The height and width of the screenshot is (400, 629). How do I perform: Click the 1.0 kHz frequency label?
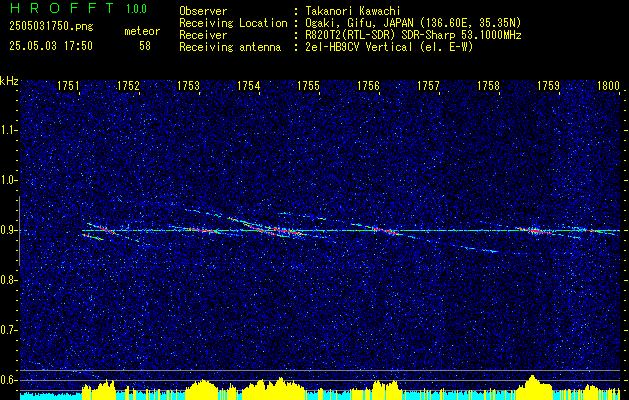8,181
